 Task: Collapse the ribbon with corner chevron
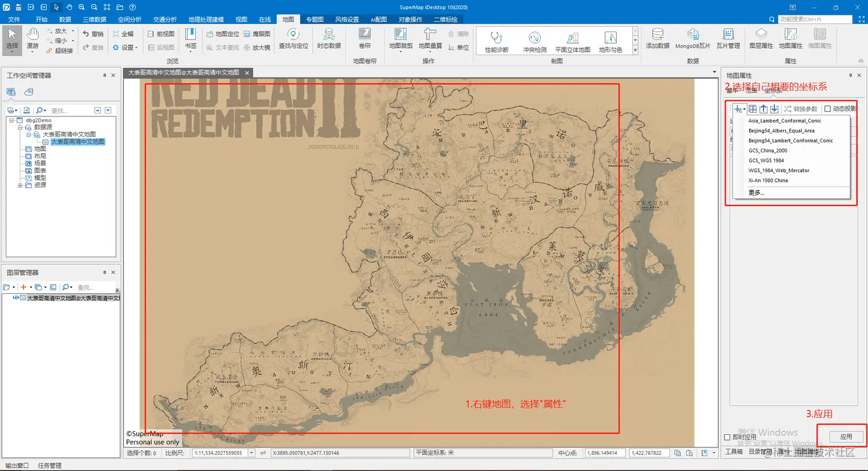[861, 61]
